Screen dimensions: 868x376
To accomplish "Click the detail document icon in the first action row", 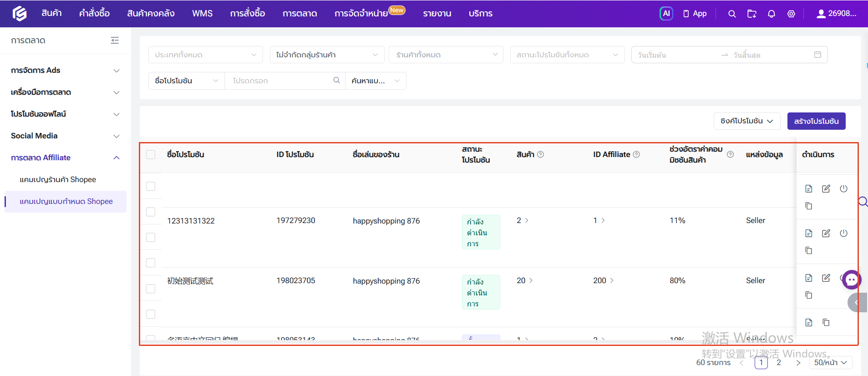I will point(809,189).
